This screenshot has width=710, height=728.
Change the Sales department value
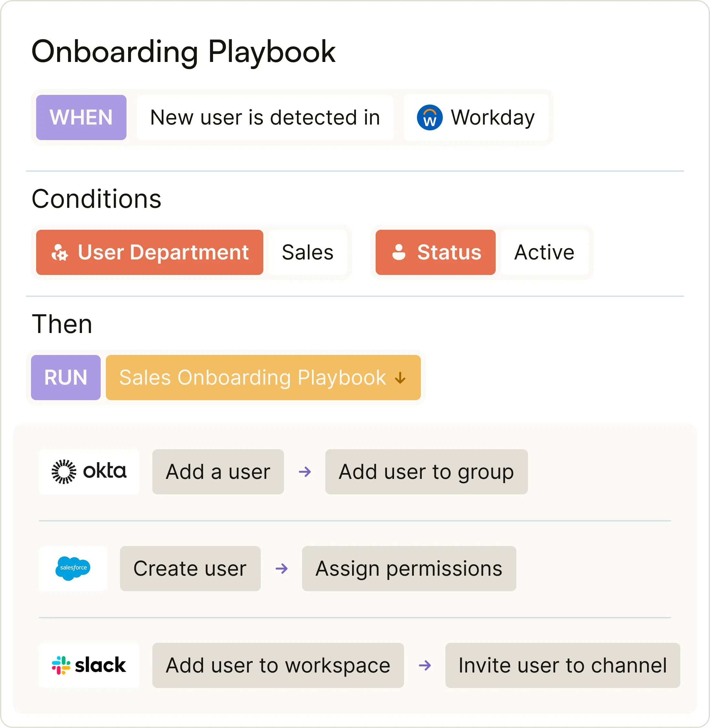(308, 252)
